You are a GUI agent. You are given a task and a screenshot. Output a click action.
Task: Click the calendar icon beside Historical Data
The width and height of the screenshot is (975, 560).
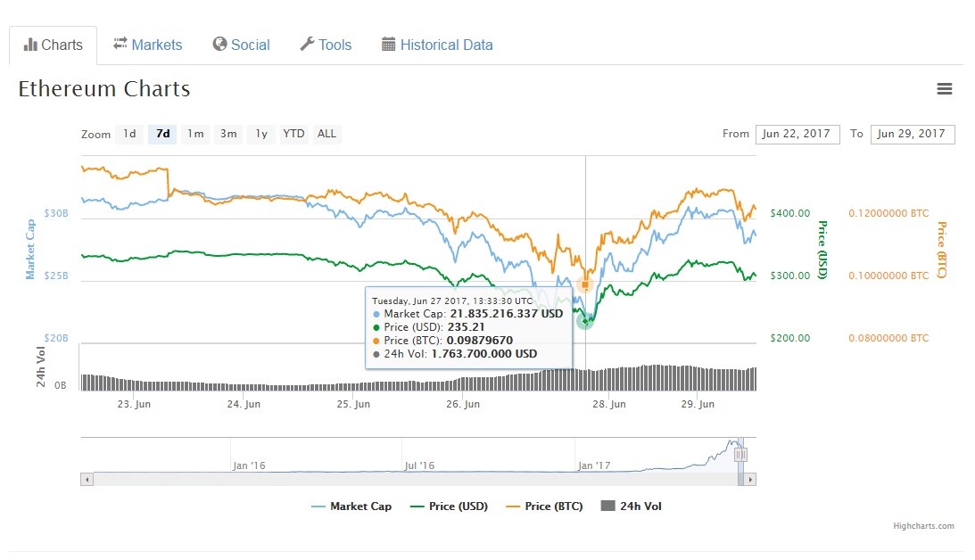387,44
